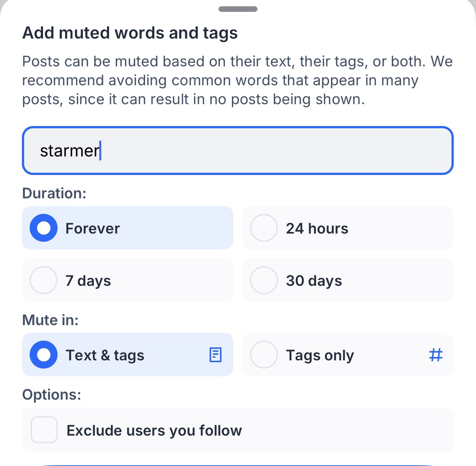Click the document icon in Text & tags

pyautogui.click(x=216, y=355)
